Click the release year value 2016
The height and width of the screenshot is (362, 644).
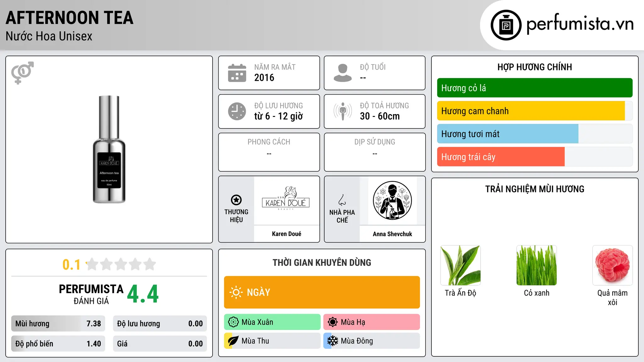(264, 78)
